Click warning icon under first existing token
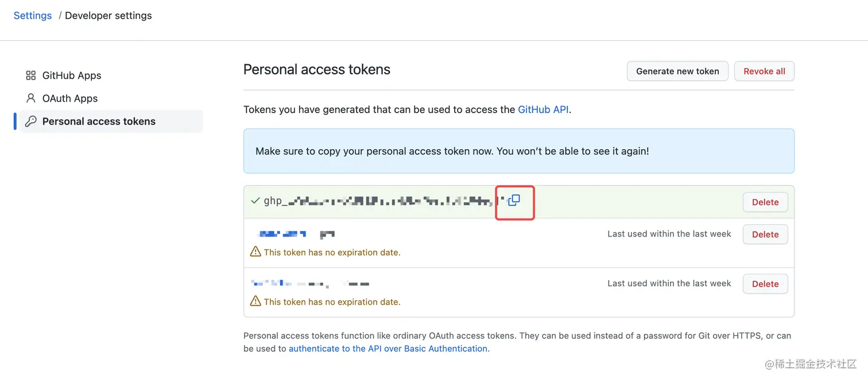This screenshot has width=868, height=381. click(255, 252)
